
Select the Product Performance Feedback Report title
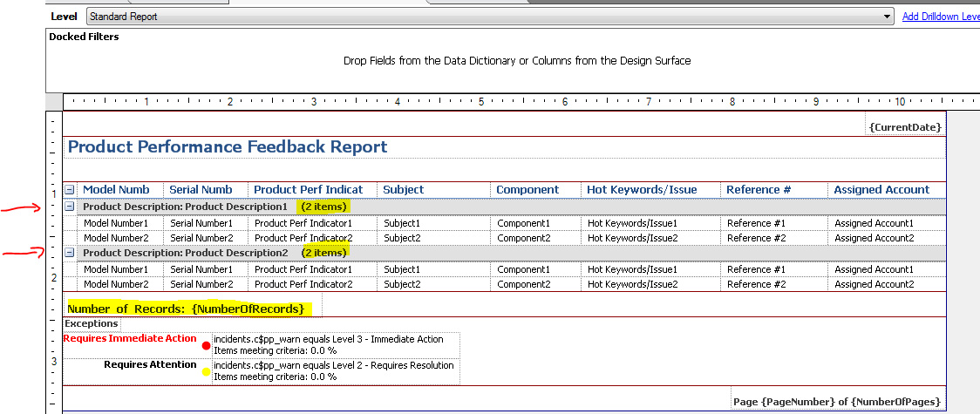click(228, 146)
